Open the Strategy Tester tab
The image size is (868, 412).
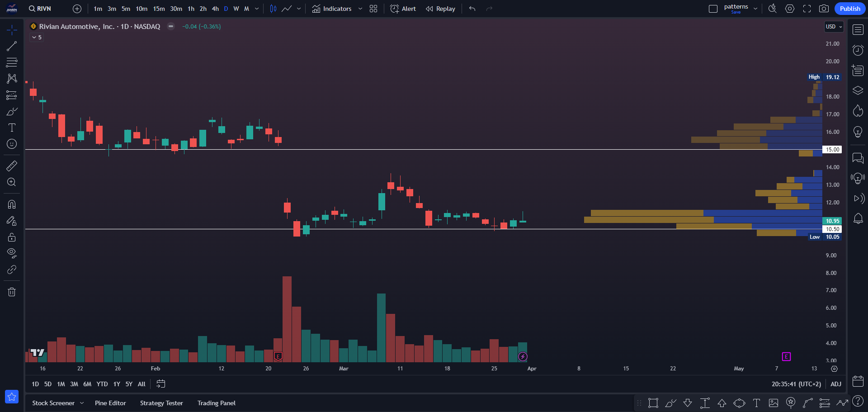[161, 403]
